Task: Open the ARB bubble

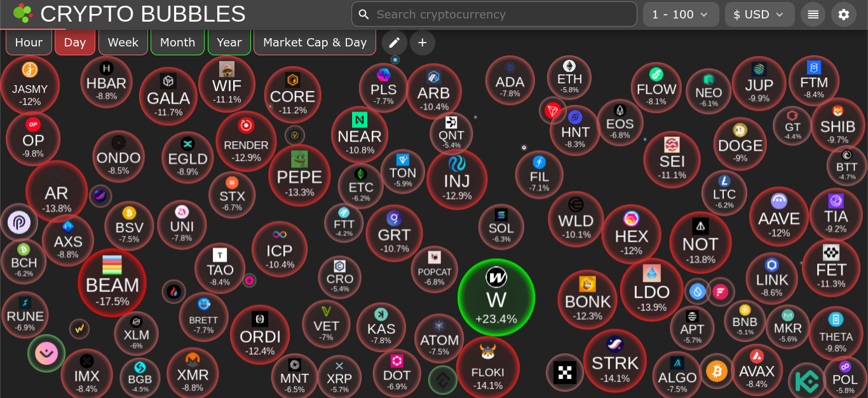Action: point(434,91)
